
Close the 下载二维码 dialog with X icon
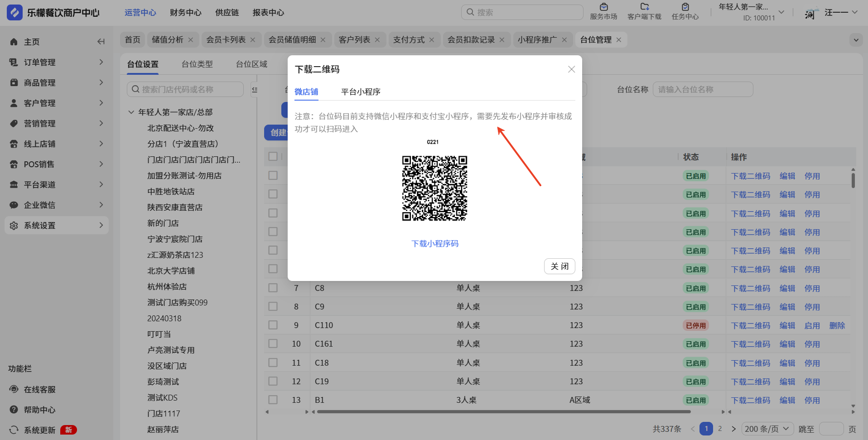pos(572,69)
